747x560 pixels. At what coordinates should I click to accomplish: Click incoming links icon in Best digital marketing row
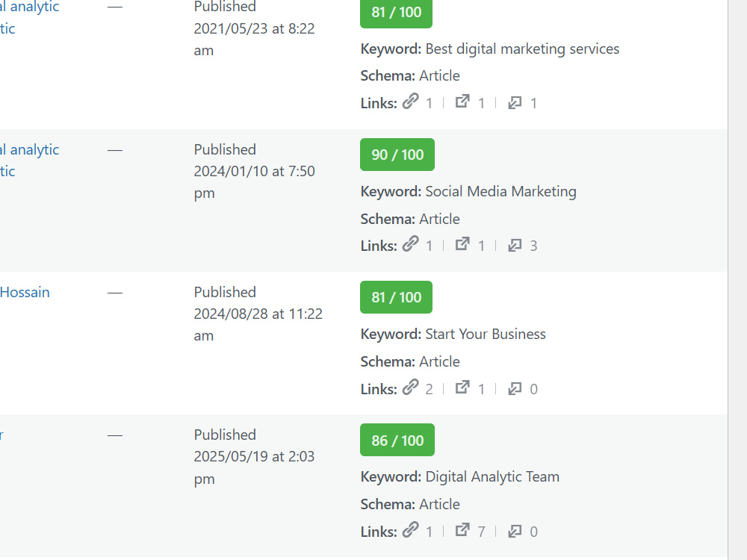tap(515, 102)
